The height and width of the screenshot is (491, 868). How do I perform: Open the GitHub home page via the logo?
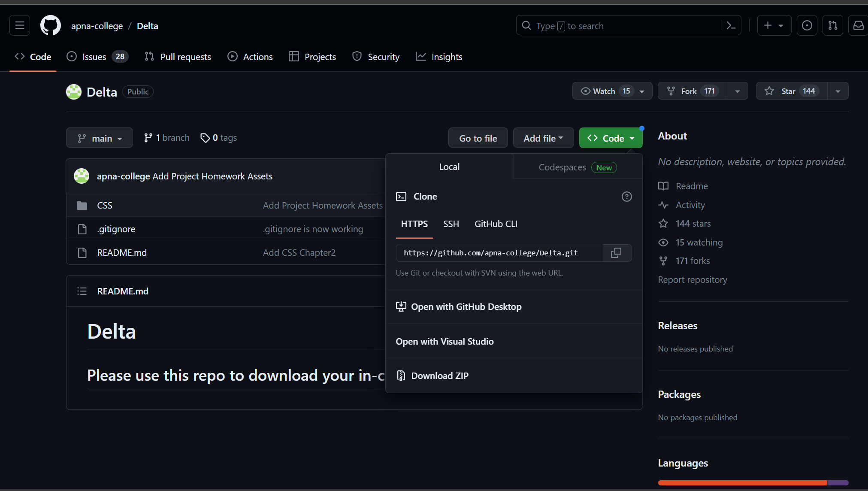[x=50, y=25]
